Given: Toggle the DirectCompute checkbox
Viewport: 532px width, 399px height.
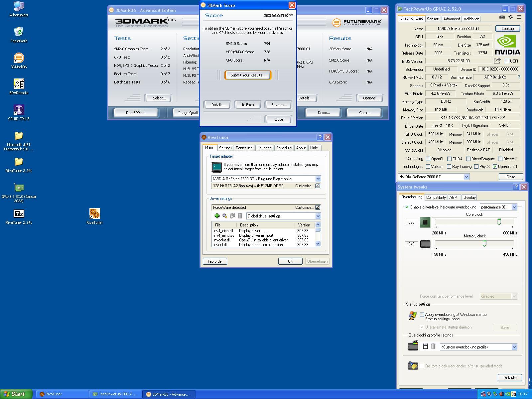Looking at the screenshot, I should 468,159.
